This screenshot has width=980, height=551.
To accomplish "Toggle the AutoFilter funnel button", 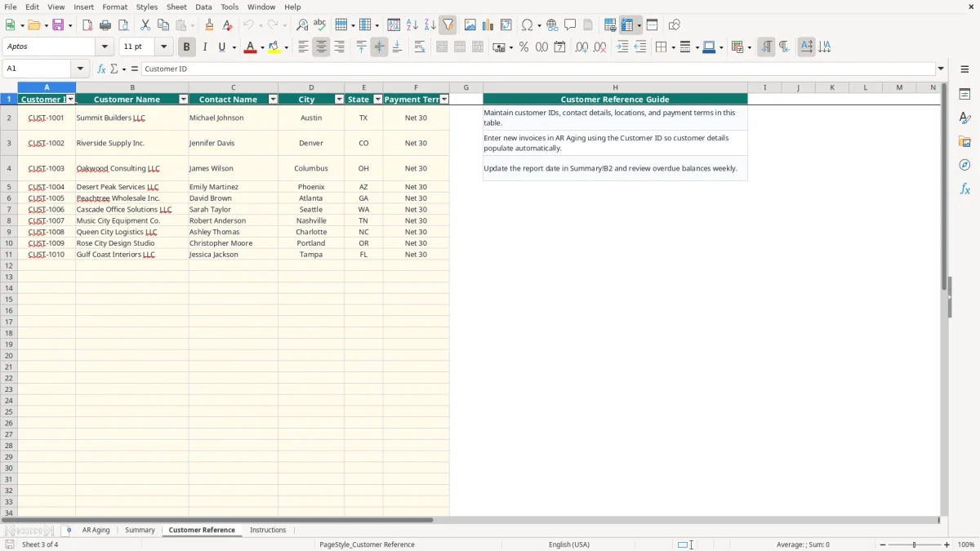I will click(448, 25).
